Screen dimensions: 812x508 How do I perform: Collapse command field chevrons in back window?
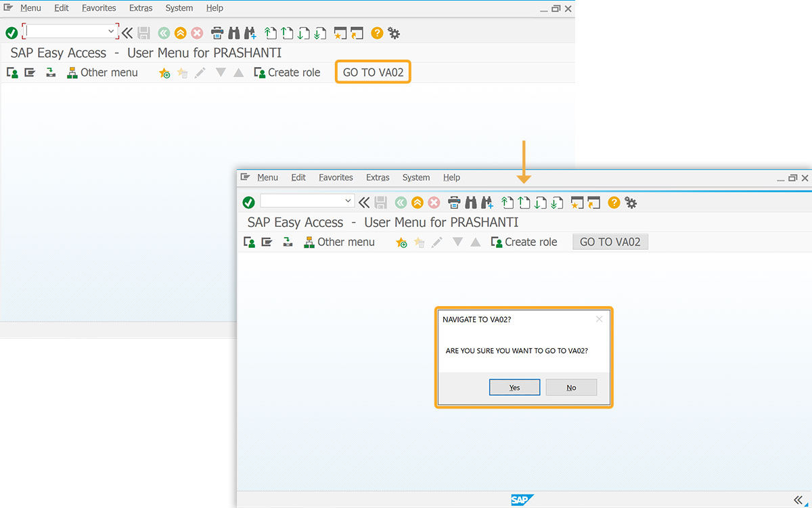127,33
